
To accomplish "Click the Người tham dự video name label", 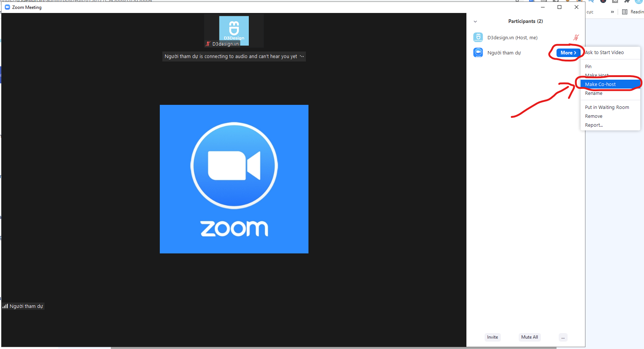I will pos(26,306).
